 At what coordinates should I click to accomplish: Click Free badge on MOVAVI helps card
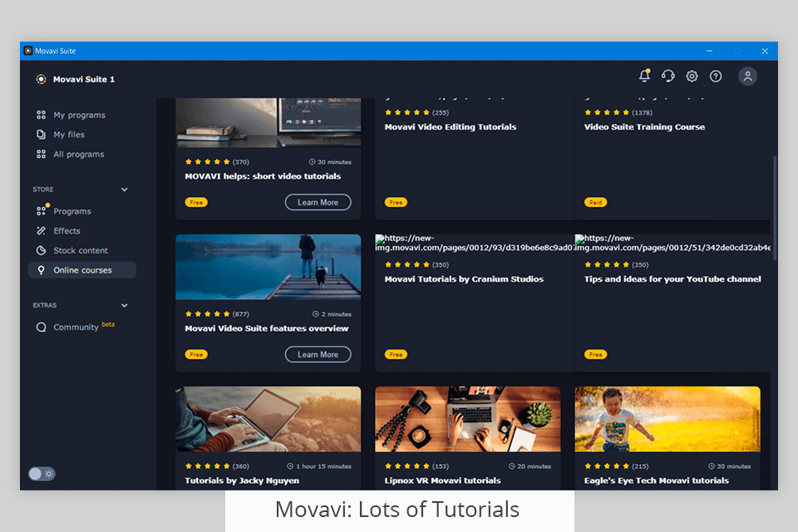pos(196,202)
